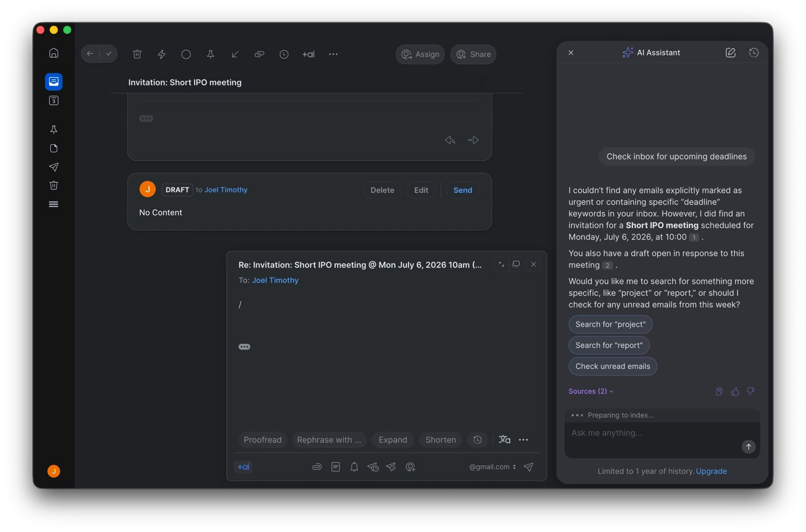Screen dimensions: 806x532
Task: Click the Proofread AI action
Action: pos(262,440)
